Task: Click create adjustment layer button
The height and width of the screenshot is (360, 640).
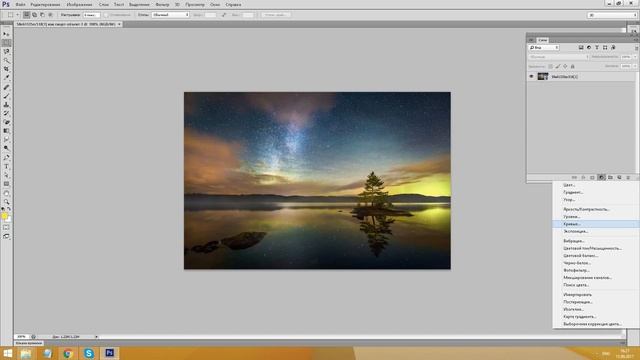Action: pyautogui.click(x=601, y=178)
